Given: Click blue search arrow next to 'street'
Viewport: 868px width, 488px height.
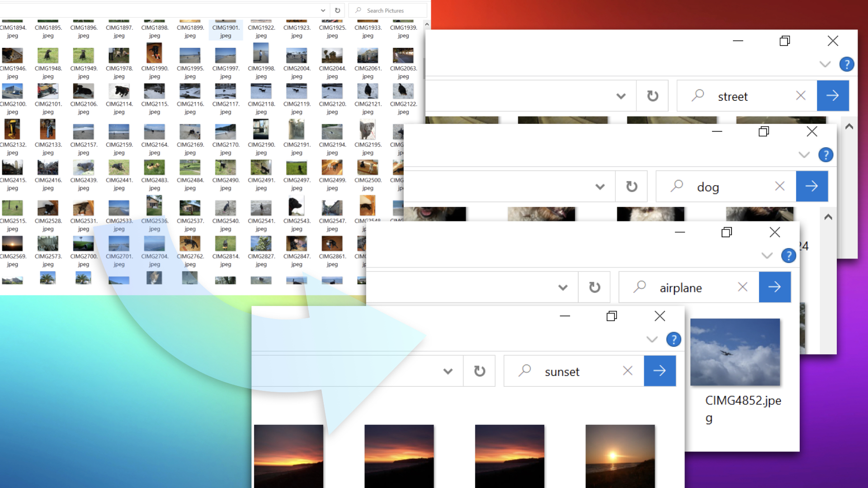Looking at the screenshot, I should [x=832, y=95].
